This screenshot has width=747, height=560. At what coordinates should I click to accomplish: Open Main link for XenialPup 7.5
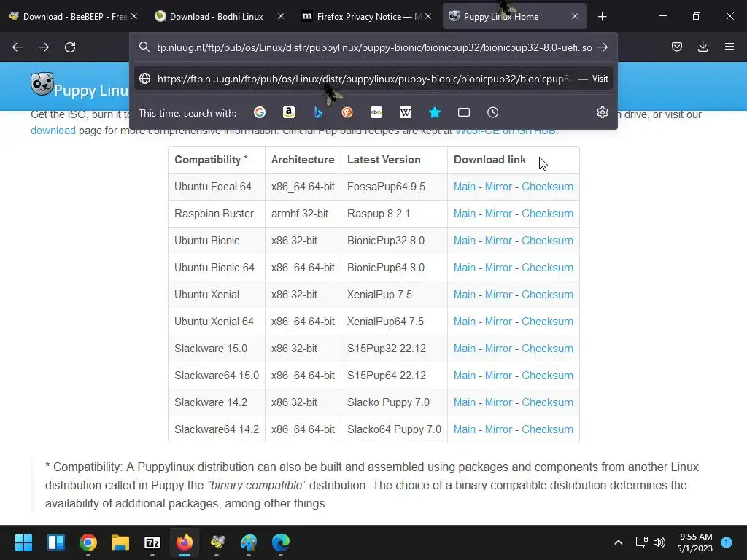465,295
